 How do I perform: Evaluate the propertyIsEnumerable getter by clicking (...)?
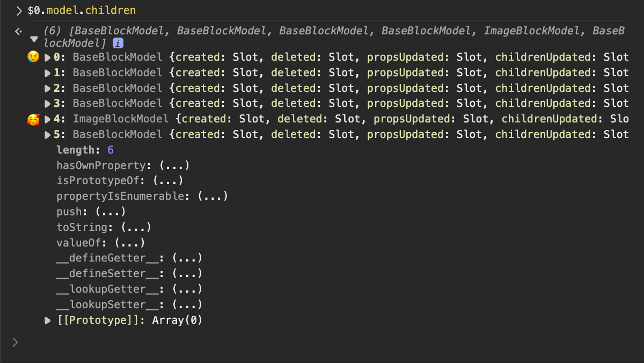pyautogui.click(x=212, y=196)
